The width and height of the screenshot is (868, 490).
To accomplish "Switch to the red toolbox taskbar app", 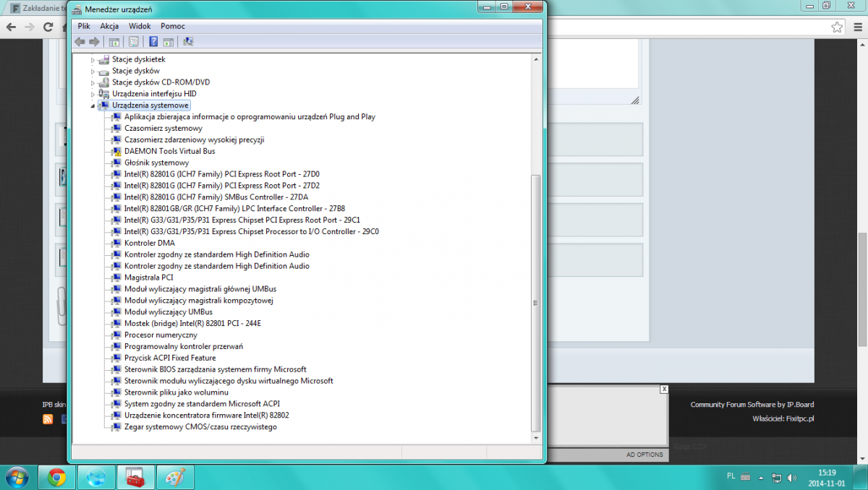I will [x=136, y=477].
